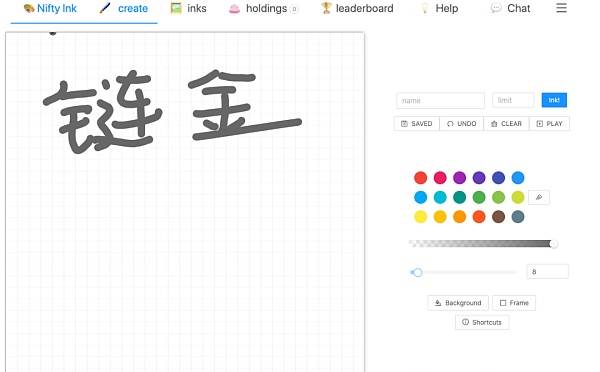
Task: Click the blue Ink! button
Action: coord(554,100)
